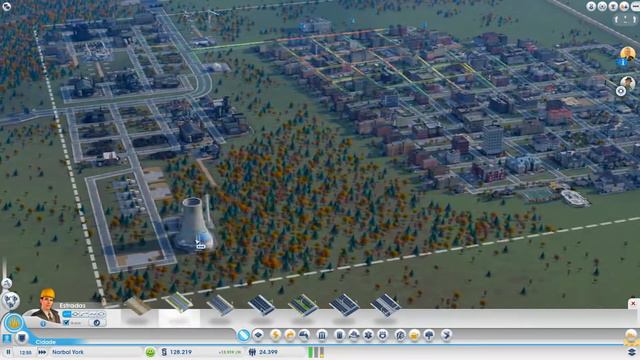This screenshot has width=640, height=360.
Task: Open the yellow mass transit menu
Action: 414,335
